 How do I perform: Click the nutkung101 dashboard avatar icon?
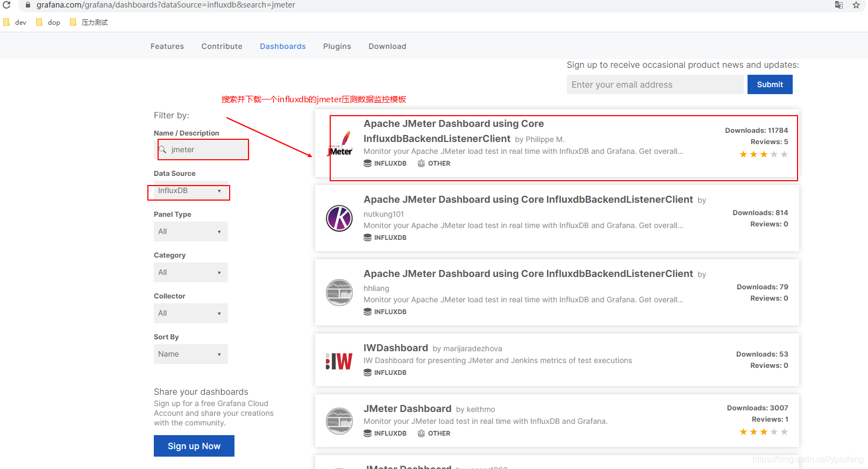point(339,218)
